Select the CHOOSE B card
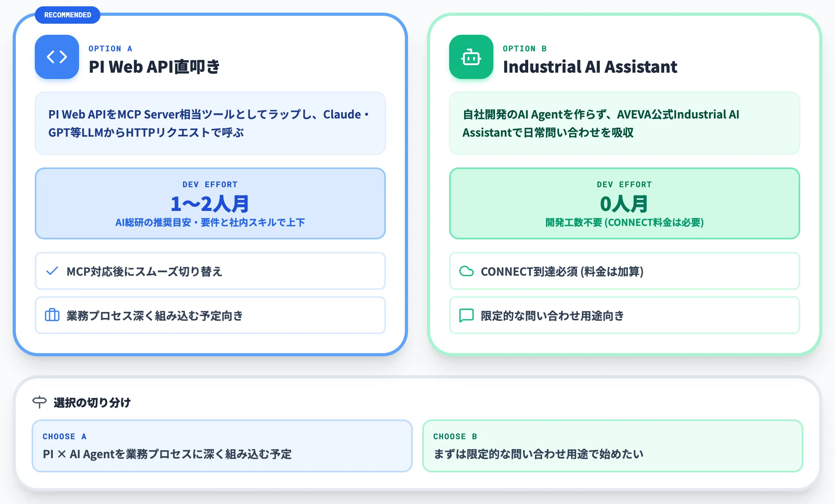The width and height of the screenshot is (835, 504). 613,446
